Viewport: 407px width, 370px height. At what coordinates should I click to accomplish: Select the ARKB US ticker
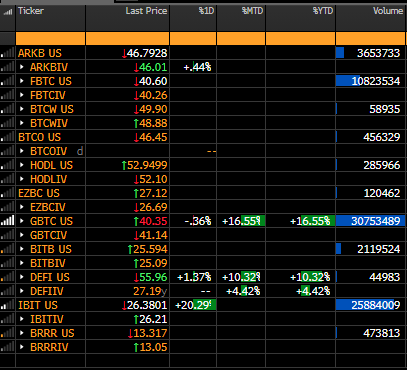pos(40,53)
